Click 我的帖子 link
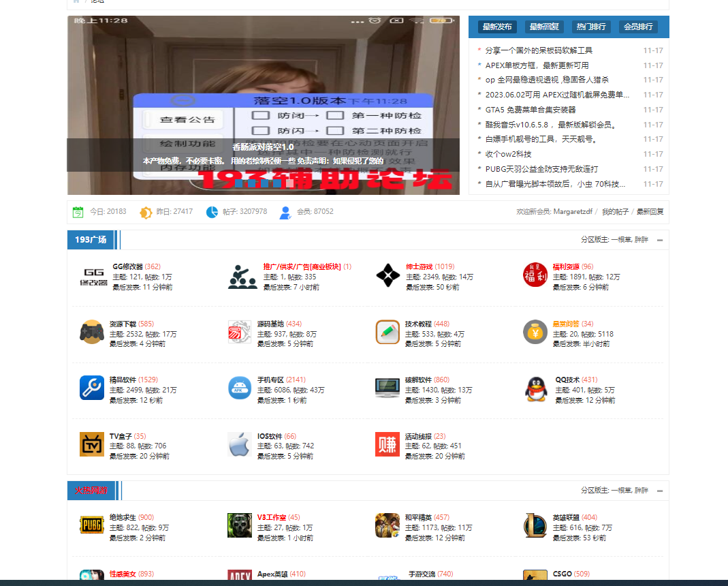Image resolution: width=728 pixels, height=586 pixels. pos(615,211)
